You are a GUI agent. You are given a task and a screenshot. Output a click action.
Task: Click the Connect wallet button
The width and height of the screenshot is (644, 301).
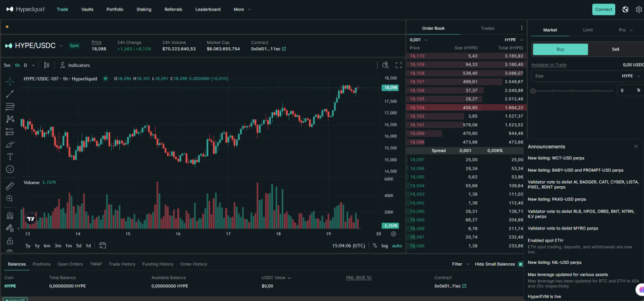click(603, 9)
